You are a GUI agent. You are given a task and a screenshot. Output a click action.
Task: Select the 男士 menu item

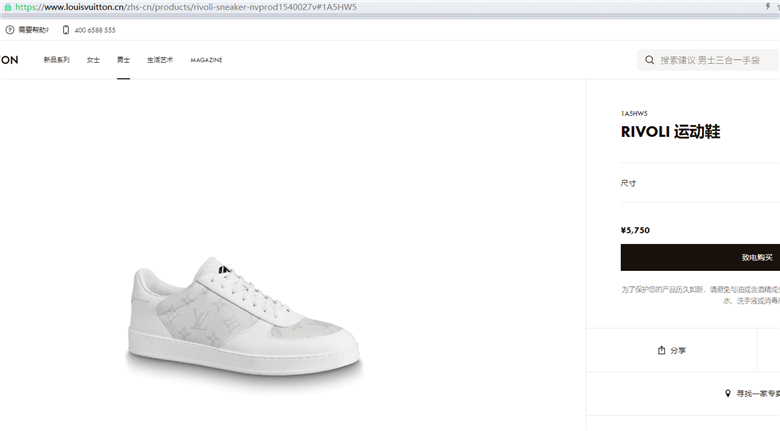point(123,60)
